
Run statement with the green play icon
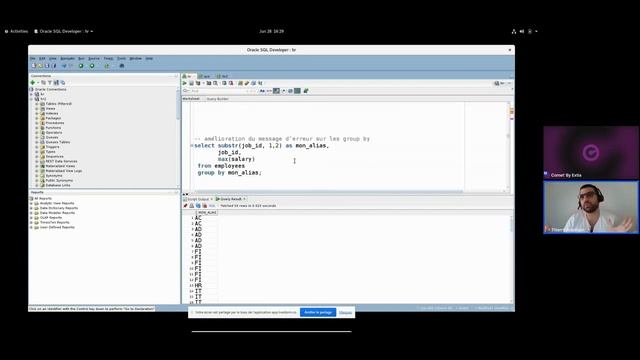click(x=184, y=83)
